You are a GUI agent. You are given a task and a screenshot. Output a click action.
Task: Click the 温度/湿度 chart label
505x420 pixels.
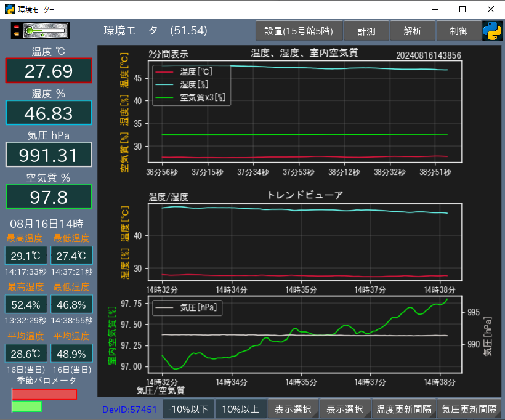[x=169, y=197]
